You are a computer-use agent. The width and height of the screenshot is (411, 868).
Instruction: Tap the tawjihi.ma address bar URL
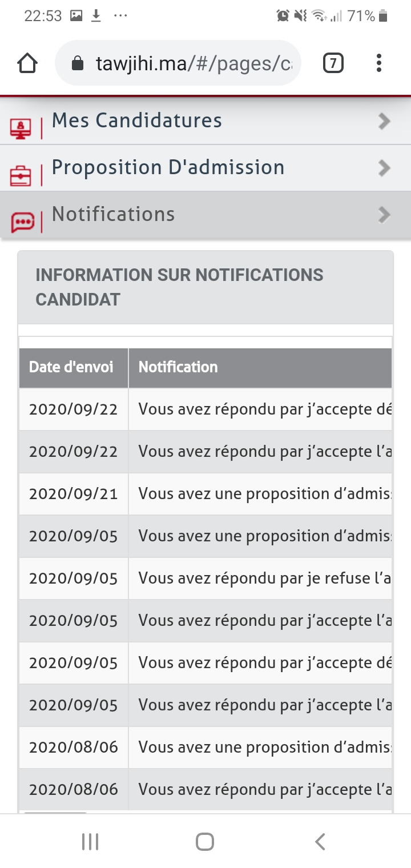(194, 63)
